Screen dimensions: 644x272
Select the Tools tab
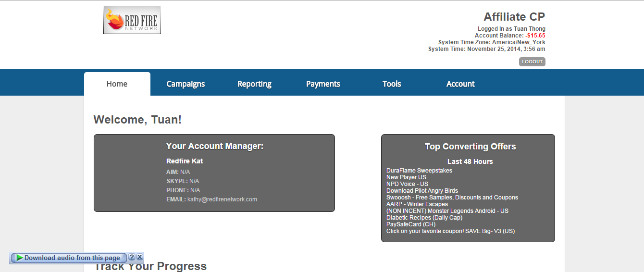[x=392, y=84]
